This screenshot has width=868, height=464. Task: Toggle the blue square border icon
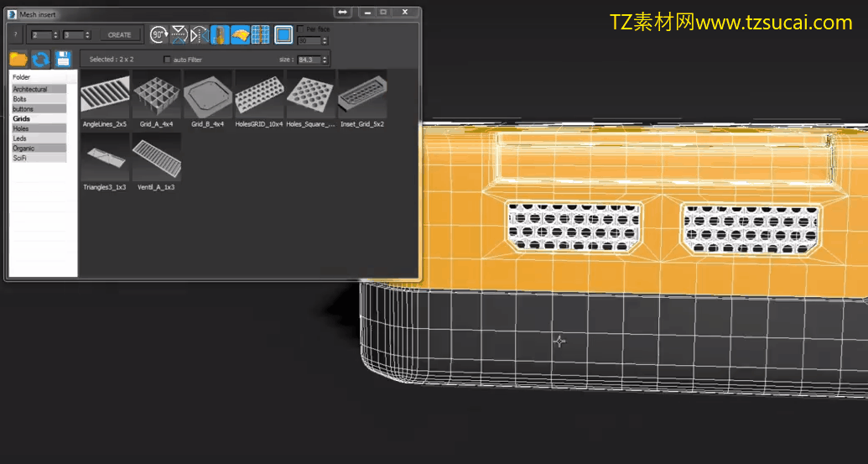283,34
